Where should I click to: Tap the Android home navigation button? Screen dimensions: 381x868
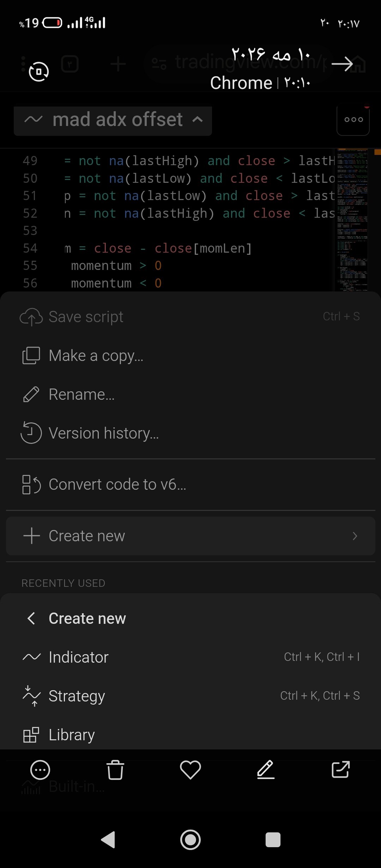190,840
